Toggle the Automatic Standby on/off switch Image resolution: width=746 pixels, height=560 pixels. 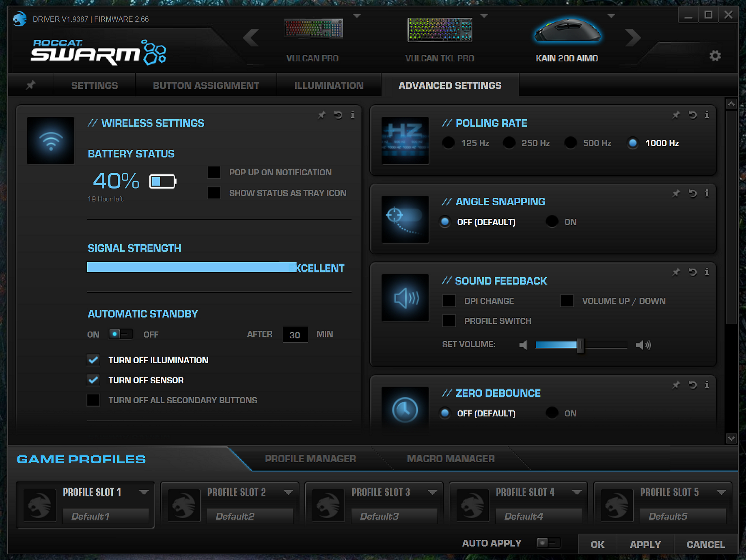point(121,334)
